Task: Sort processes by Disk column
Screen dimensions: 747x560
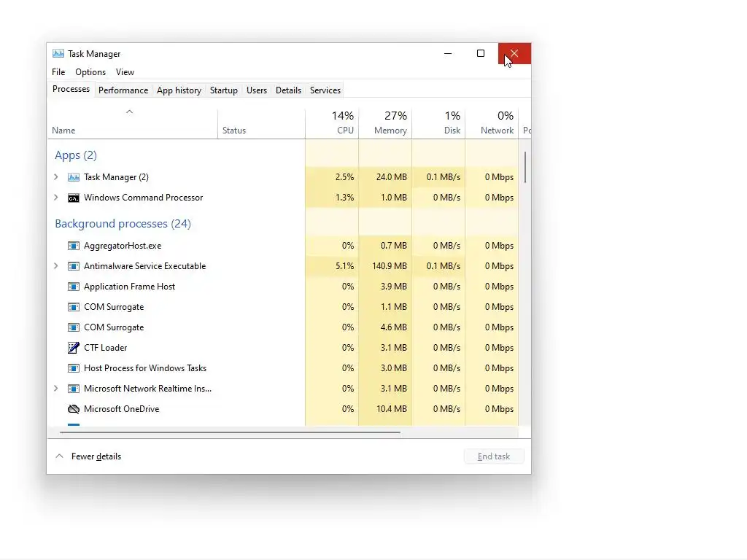Action: tap(438, 122)
